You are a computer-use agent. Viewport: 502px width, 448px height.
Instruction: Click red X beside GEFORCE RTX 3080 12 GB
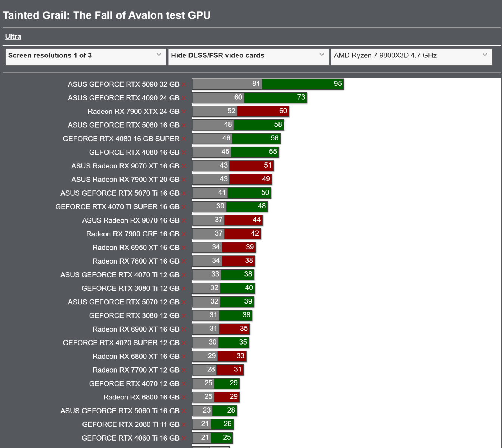[184, 316]
